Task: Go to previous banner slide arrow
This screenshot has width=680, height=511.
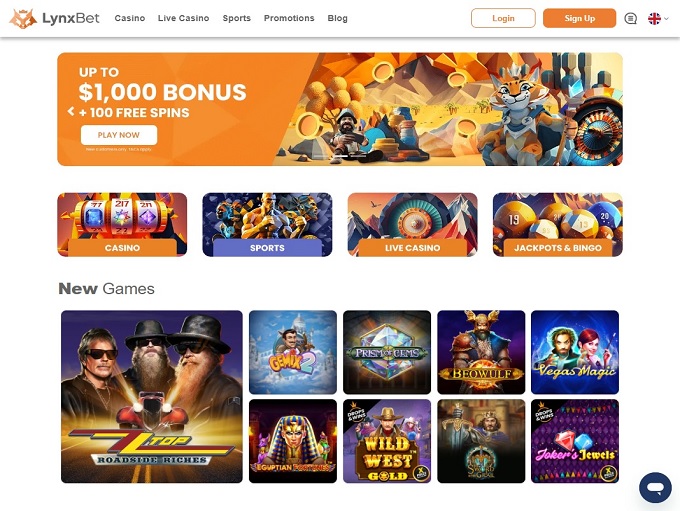Action: coord(71,111)
